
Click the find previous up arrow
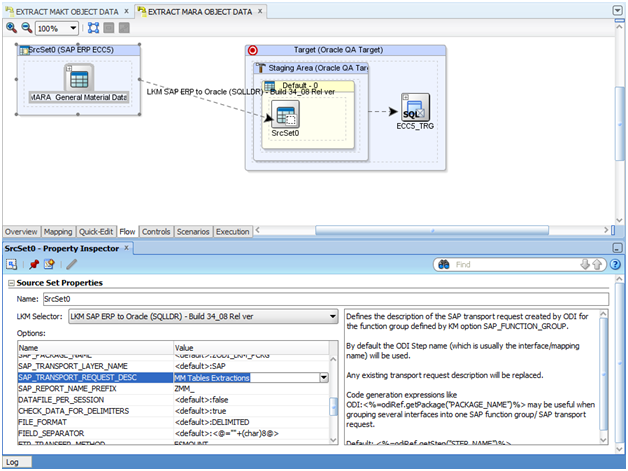597,264
